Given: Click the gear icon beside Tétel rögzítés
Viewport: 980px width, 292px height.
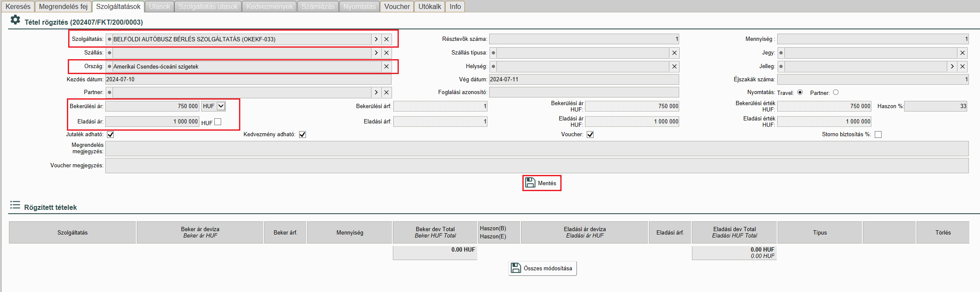Looking at the screenshot, I should 15,20.
